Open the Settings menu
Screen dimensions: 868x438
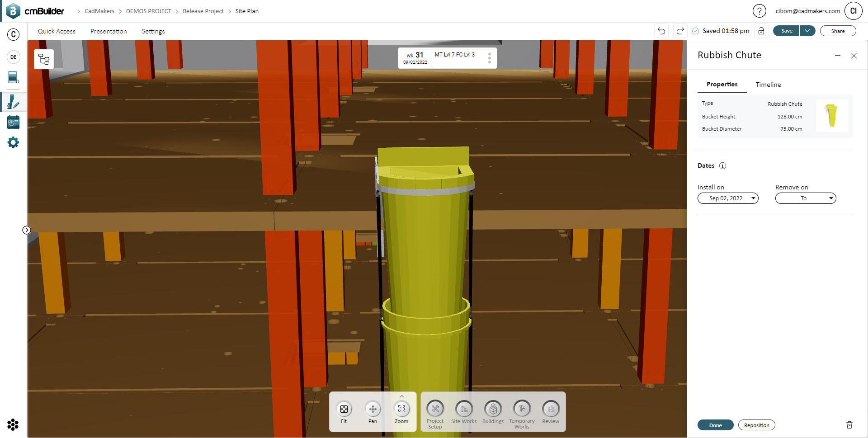(153, 31)
